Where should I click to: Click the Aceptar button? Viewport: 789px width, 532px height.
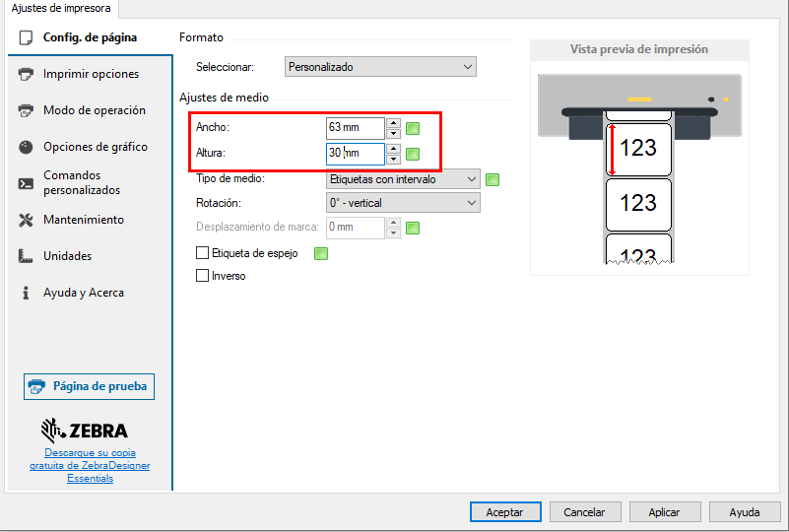coord(504,512)
